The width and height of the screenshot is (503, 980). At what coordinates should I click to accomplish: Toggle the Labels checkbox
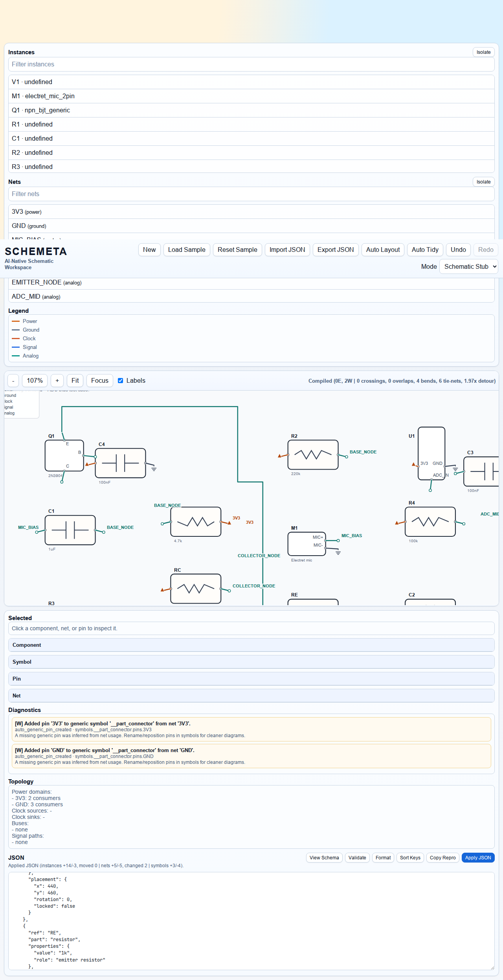click(x=121, y=380)
